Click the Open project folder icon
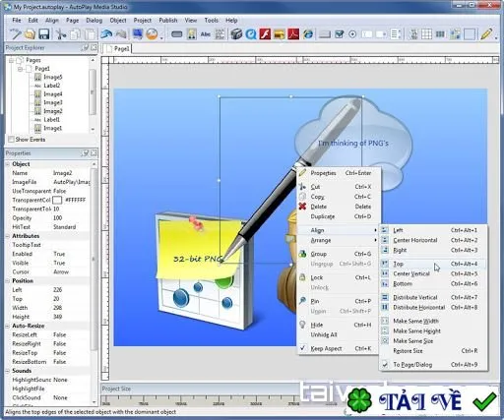The image size is (504, 420). pyautogui.click(x=30, y=34)
